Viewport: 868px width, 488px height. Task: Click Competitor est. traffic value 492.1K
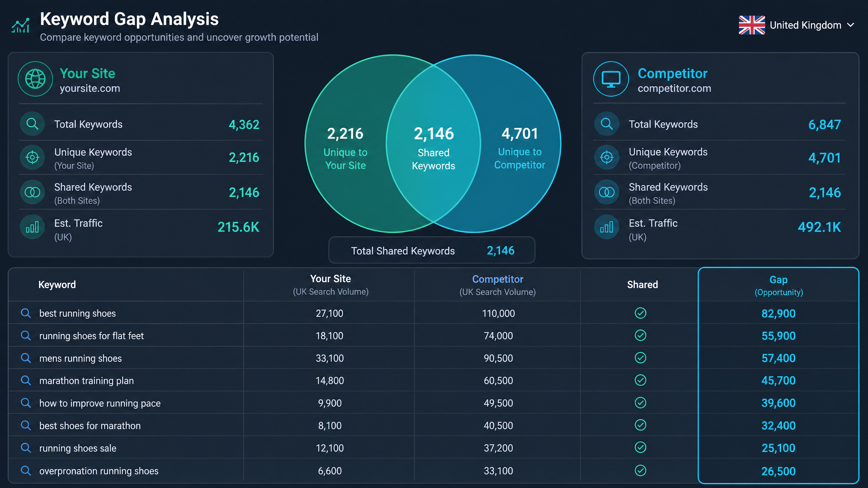pyautogui.click(x=819, y=227)
